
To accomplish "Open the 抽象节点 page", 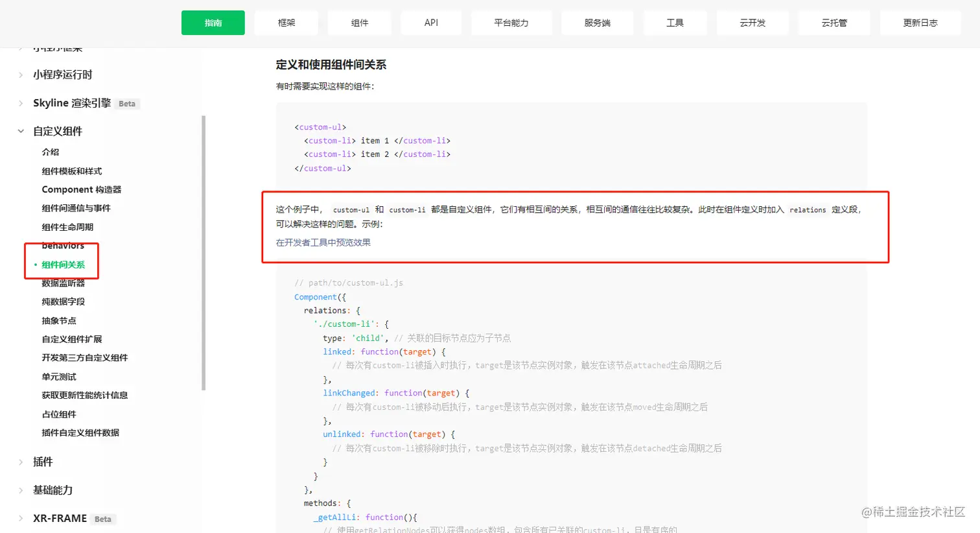I will (x=59, y=320).
